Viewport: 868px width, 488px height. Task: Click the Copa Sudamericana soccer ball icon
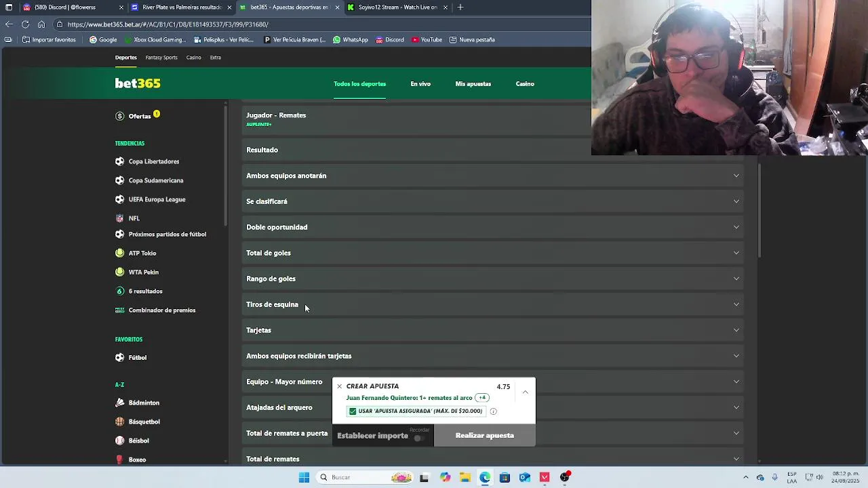pyautogui.click(x=120, y=180)
